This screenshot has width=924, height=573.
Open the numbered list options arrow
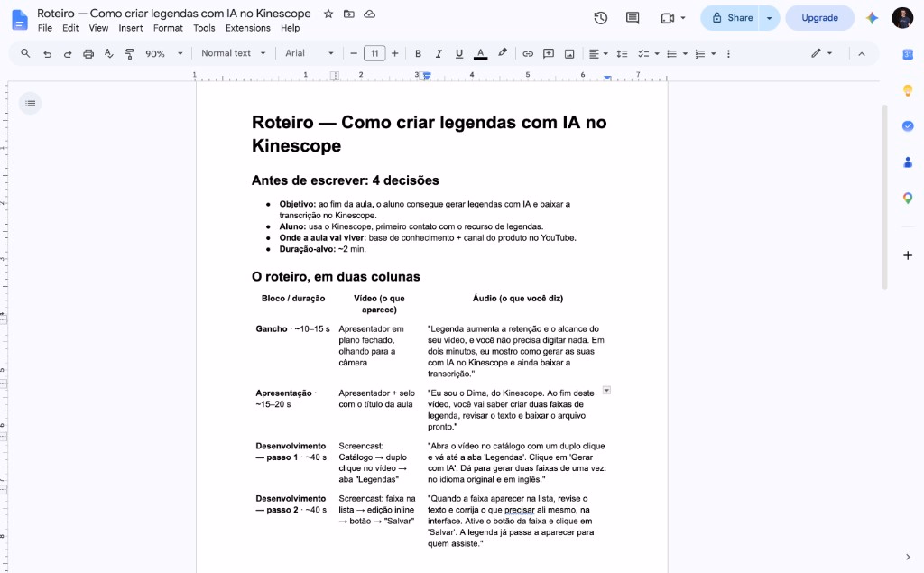(x=714, y=53)
